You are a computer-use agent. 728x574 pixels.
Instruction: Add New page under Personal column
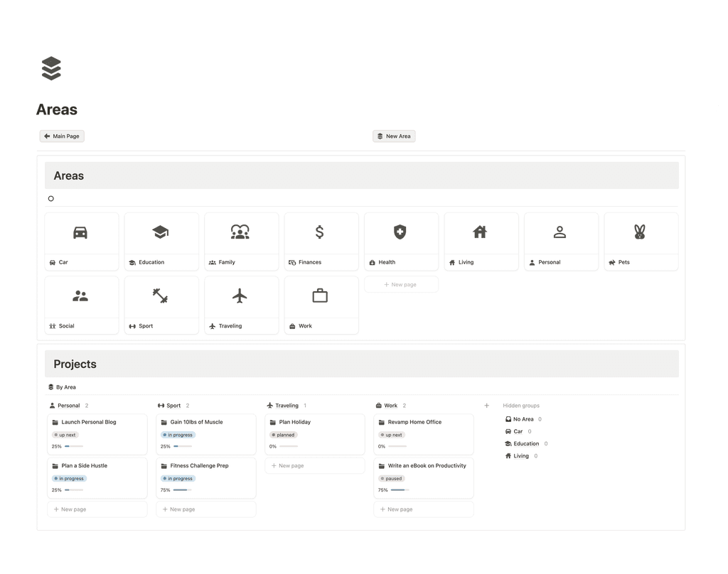click(97, 509)
